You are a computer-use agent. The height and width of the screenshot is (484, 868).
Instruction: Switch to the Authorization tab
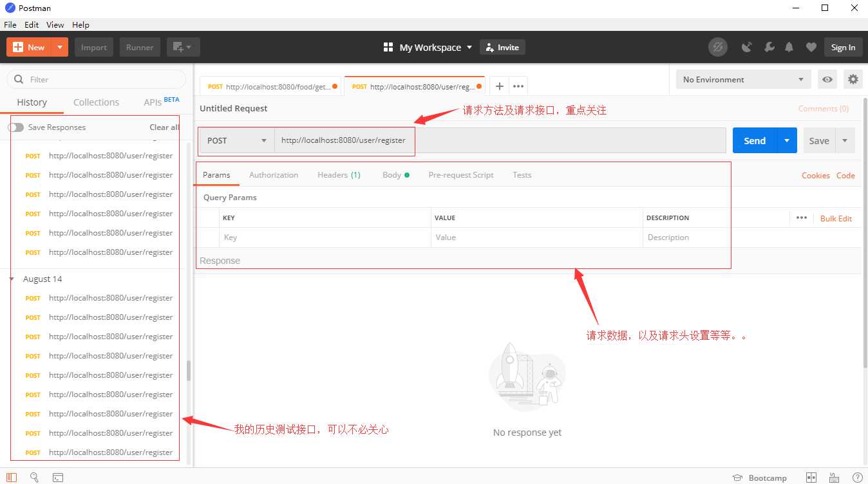click(274, 174)
